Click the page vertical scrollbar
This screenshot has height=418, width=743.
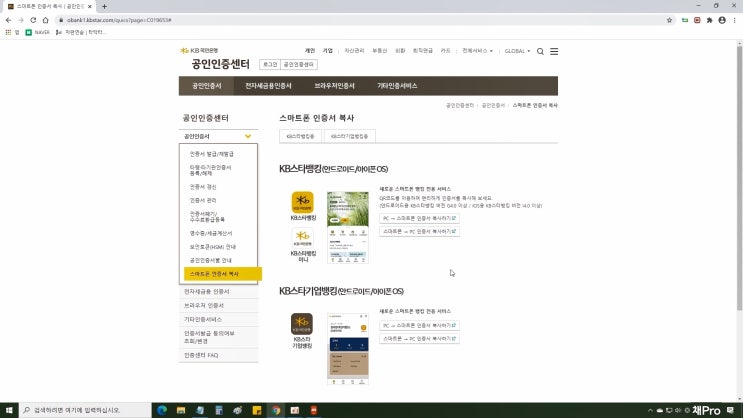[x=739, y=178]
